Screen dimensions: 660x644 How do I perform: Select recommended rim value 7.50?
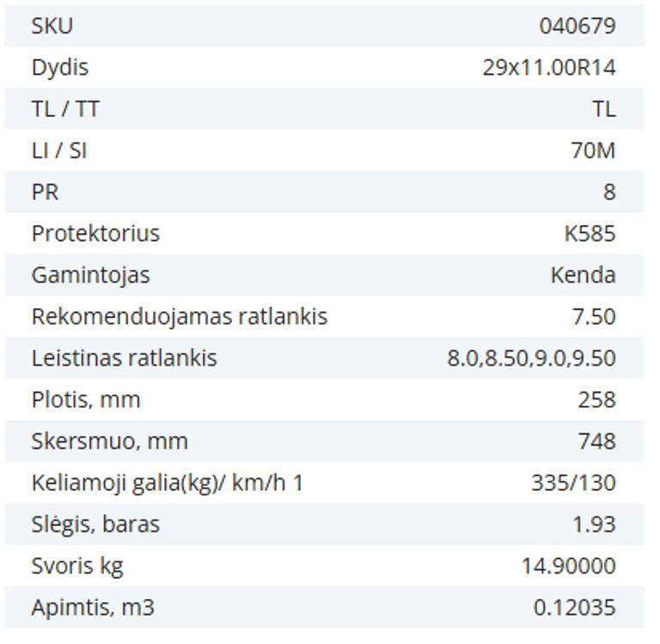[x=594, y=316]
